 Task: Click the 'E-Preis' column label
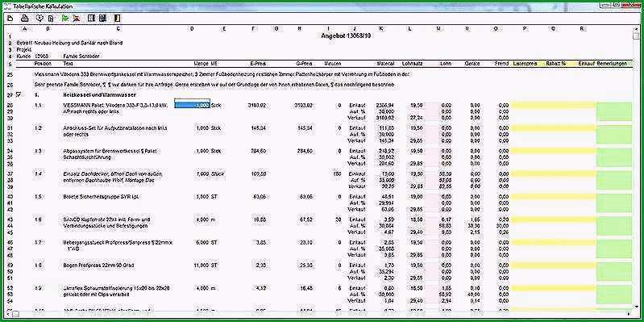pyautogui.click(x=259, y=64)
